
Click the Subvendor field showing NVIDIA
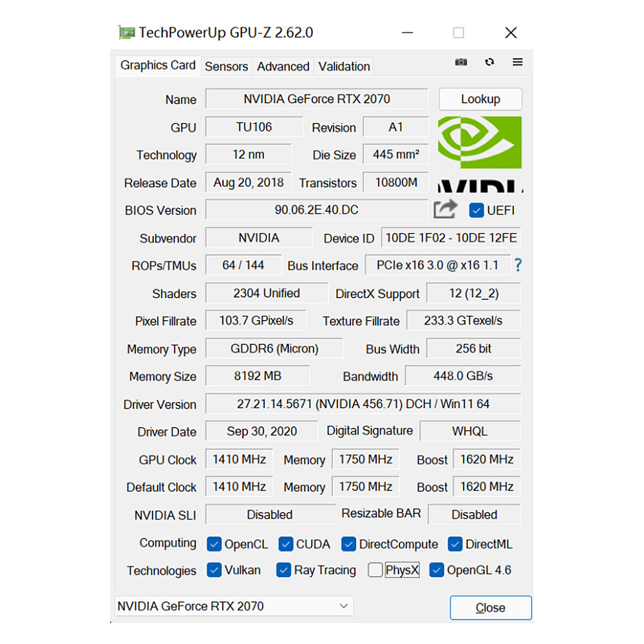[259, 238]
